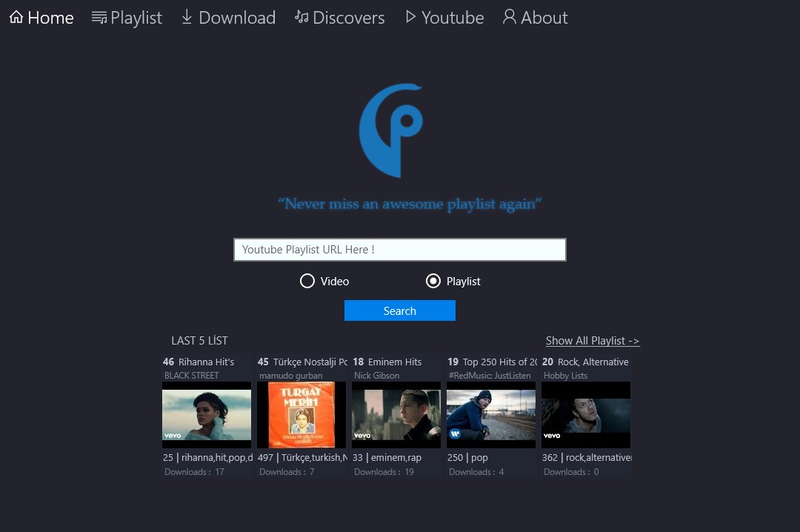Image resolution: width=800 pixels, height=532 pixels.
Task: Click the Home house icon
Action: click(x=16, y=17)
